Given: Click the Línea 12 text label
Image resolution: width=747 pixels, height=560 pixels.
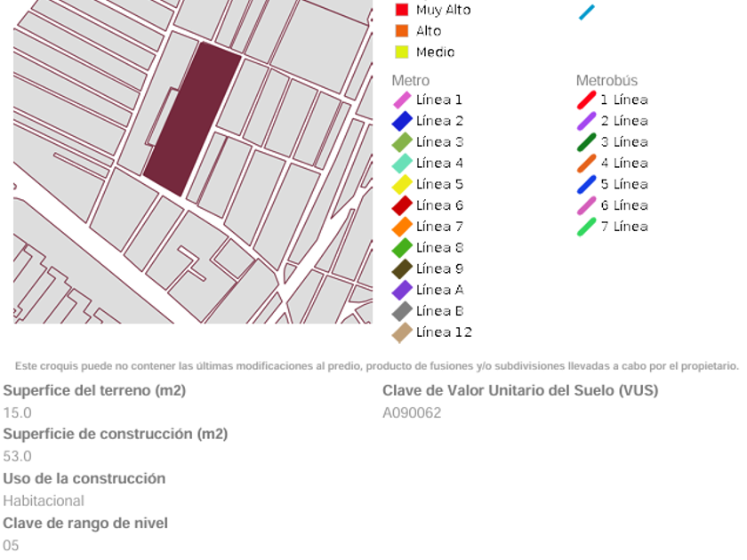Looking at the screenshot, I should click(x=444, y=332).
